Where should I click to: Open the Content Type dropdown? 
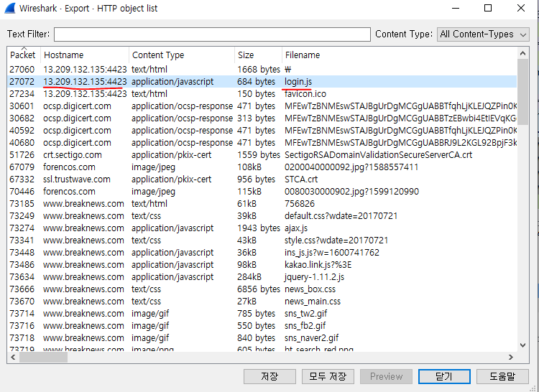click(x=483, y=34)
